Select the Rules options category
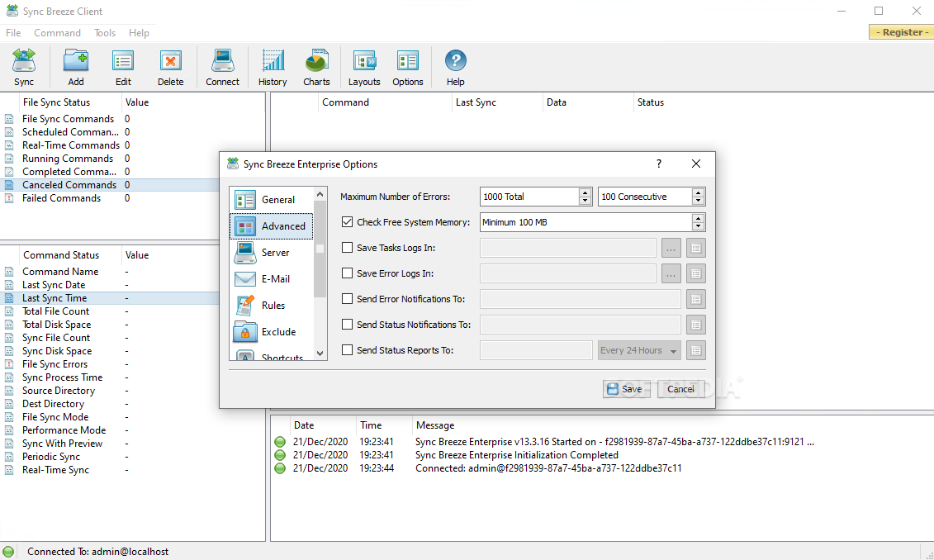The width and height of the screenshot is (934, 560). (271, 306)
